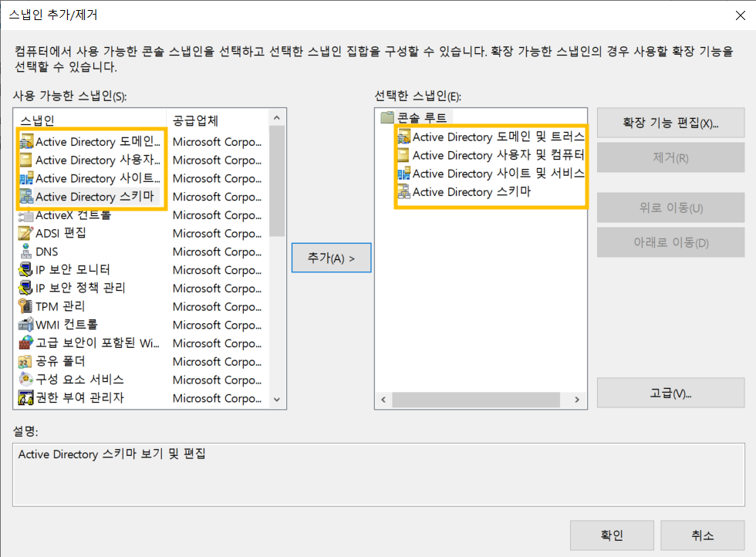Close the 스냅인 추가/제거 dialog
The width and height of the screenshot is (756, 557).
tap(741, 15)
